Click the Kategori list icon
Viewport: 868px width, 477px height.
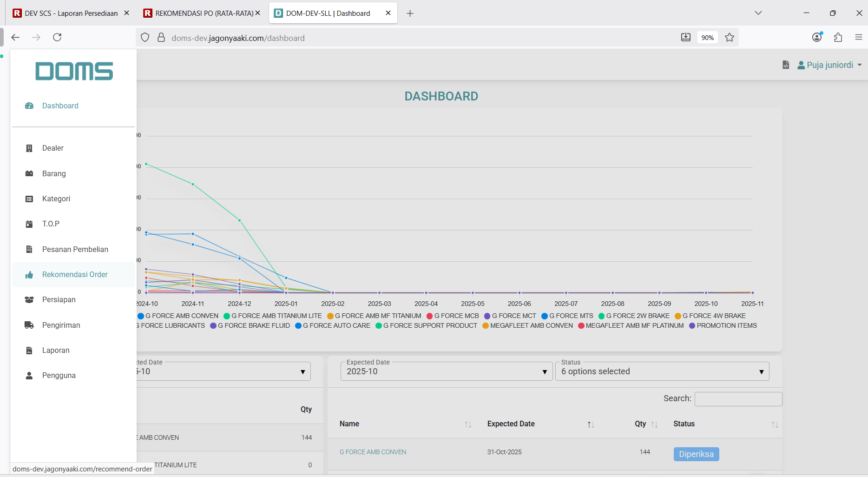pyautogui.click(x=29, y=199)
